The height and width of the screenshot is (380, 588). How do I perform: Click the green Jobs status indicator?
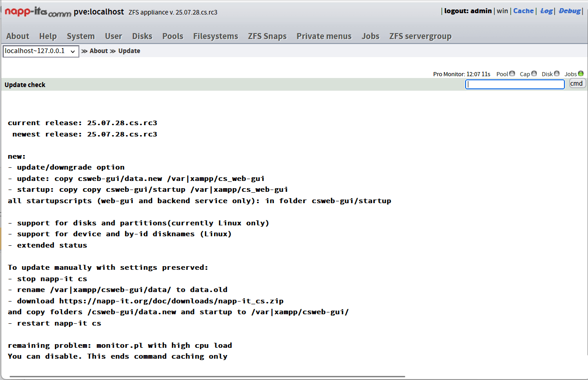click(581, 73)
